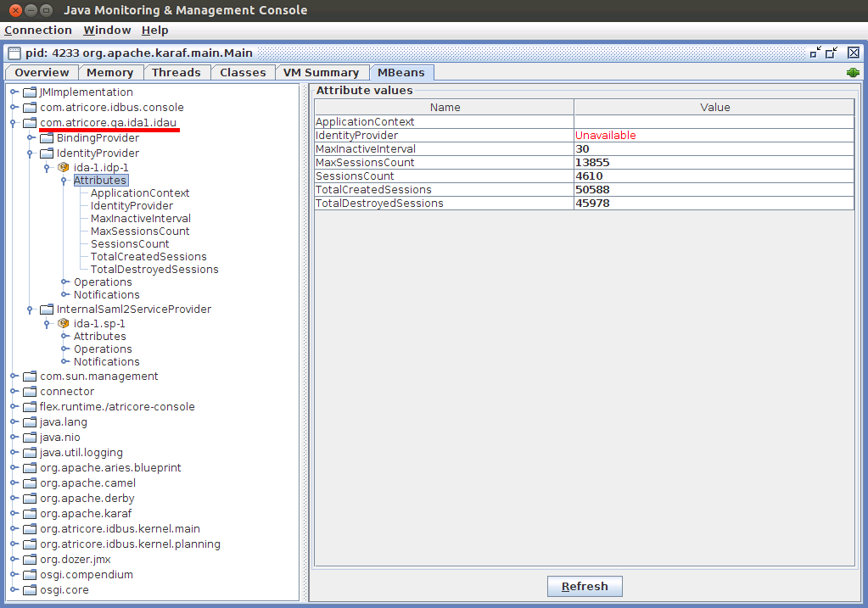The width and height of the screenshot is (868, 608).
Task: Select the org.atricore.idbus.kernel.main node
Action: (x=120, y=529)
